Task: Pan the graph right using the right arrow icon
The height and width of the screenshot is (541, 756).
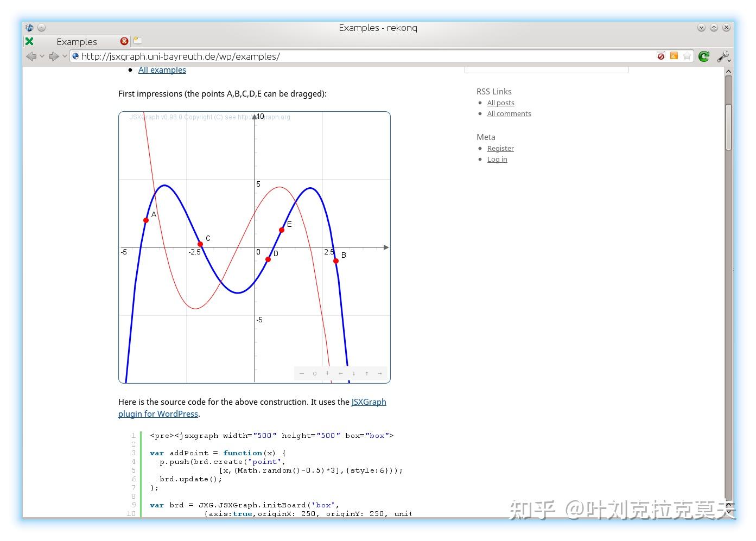Action: pyautogui.click(x=379, y=373)
